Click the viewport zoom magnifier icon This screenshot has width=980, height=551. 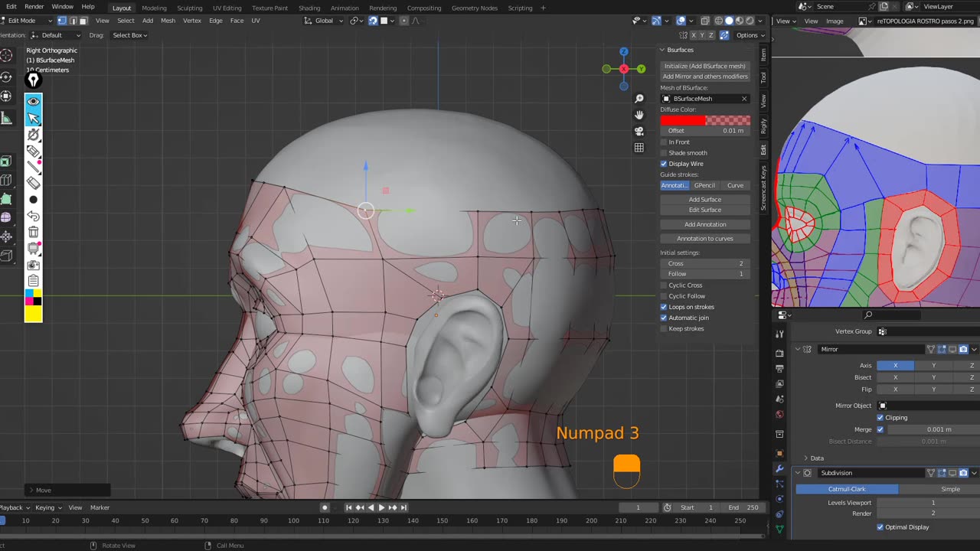tap(639, 99)
